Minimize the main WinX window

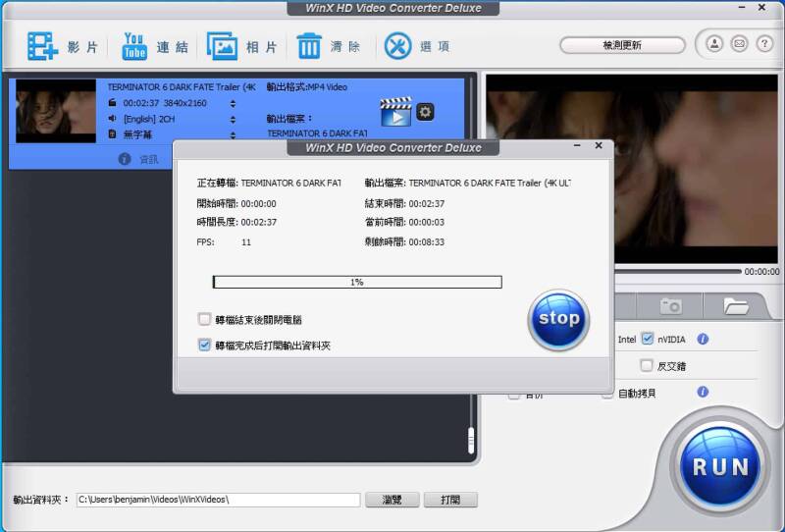pyautogui.click(x=742, y=8)
